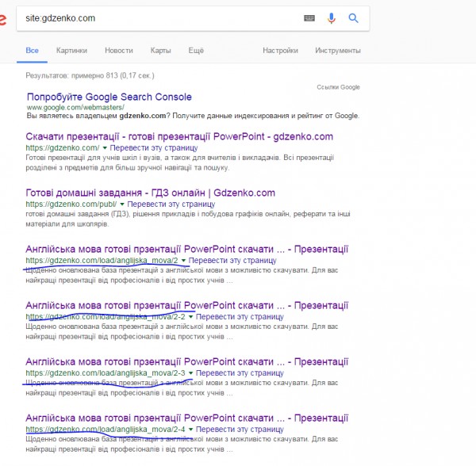Open Англійська мова result with URL anglijska_mova/2-2
This screenshot has height=466, width=476.
tap(186, 306)
